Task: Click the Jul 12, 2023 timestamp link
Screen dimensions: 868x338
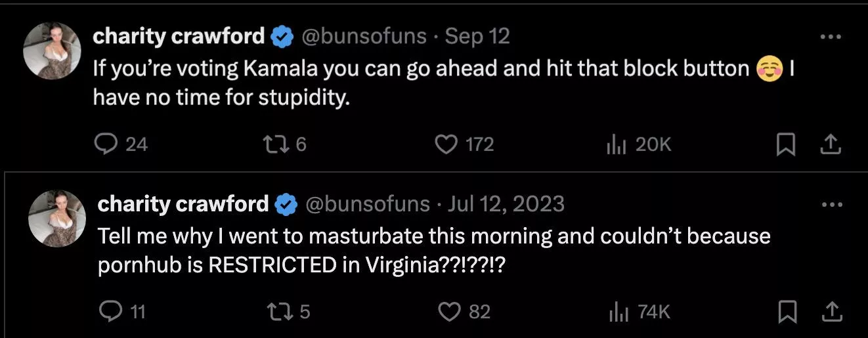Action: click(x=506, y=204)
